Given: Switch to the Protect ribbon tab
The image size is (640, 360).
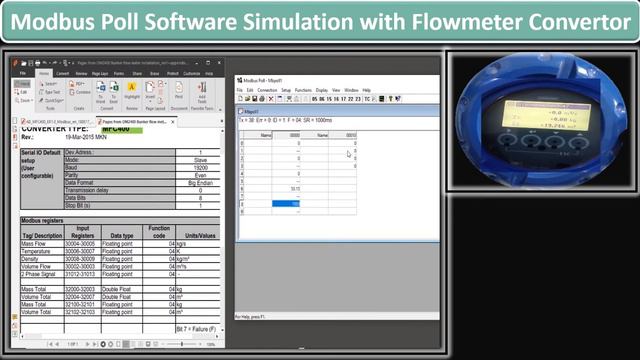Looking at the screenshot, I should (173, 73).
